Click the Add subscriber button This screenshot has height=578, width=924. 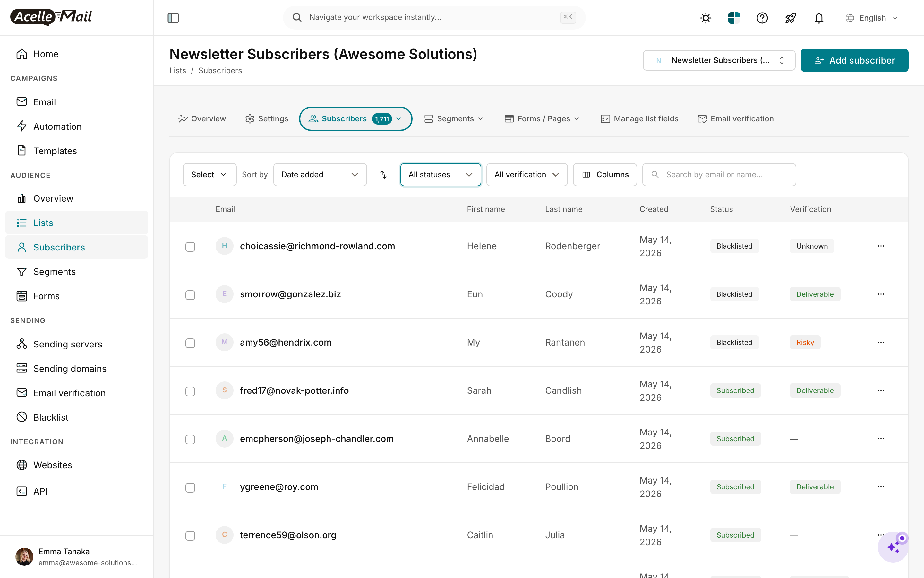[x=854, y=60]
